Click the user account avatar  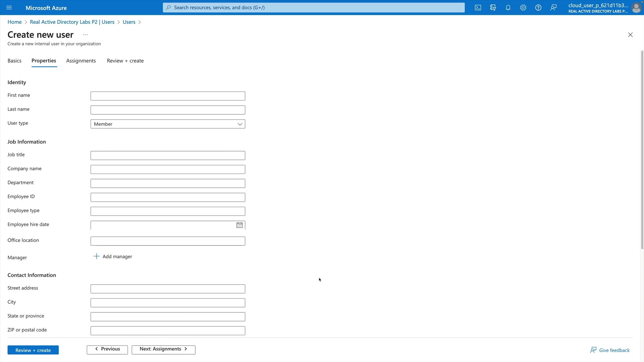(x=636, y=8)
